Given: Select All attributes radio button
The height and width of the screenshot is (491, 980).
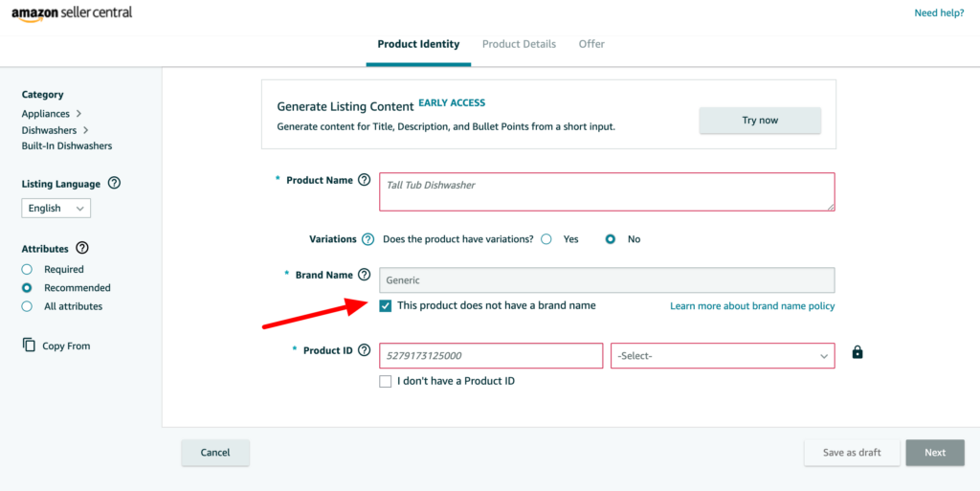Looking at the screenshot, I should coord(27,306).
